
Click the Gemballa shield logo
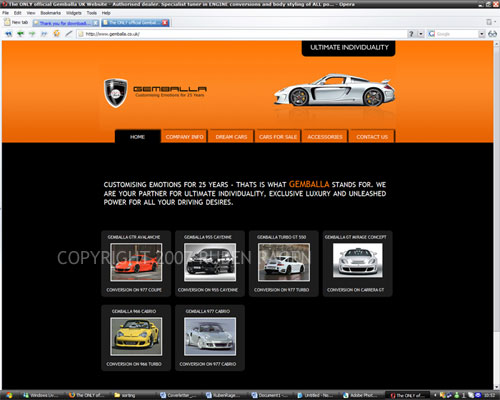(115, 93)
